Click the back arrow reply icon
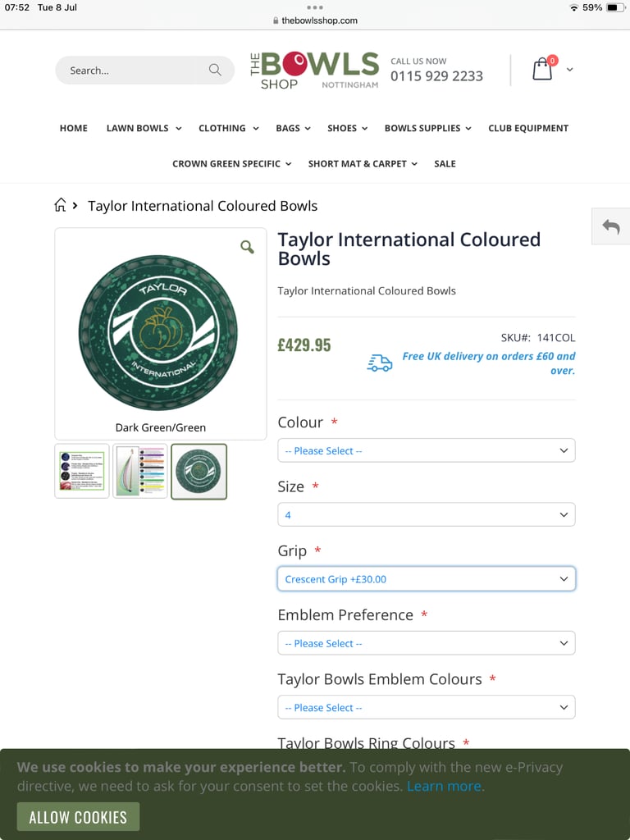The image size is (630, 840). tap(610, 226)
